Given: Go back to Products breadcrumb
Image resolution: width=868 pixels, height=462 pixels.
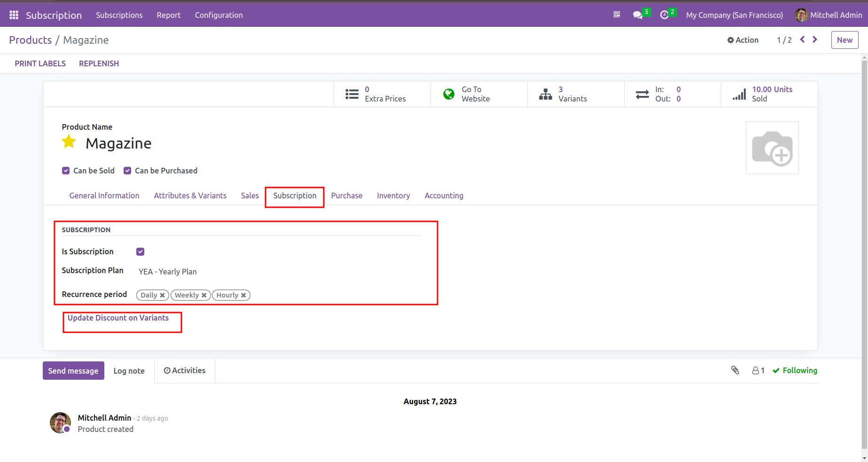Looking at the screenshot, I should click(31, 40).
